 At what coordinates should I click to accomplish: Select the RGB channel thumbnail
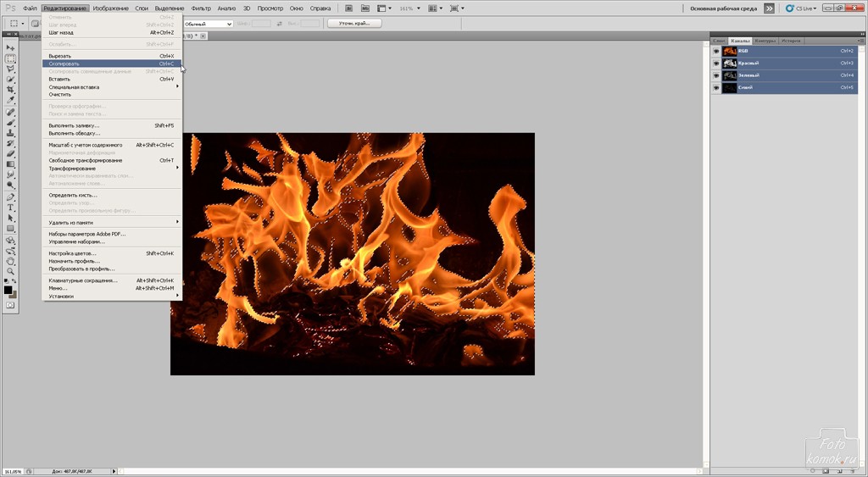[730, 51]
